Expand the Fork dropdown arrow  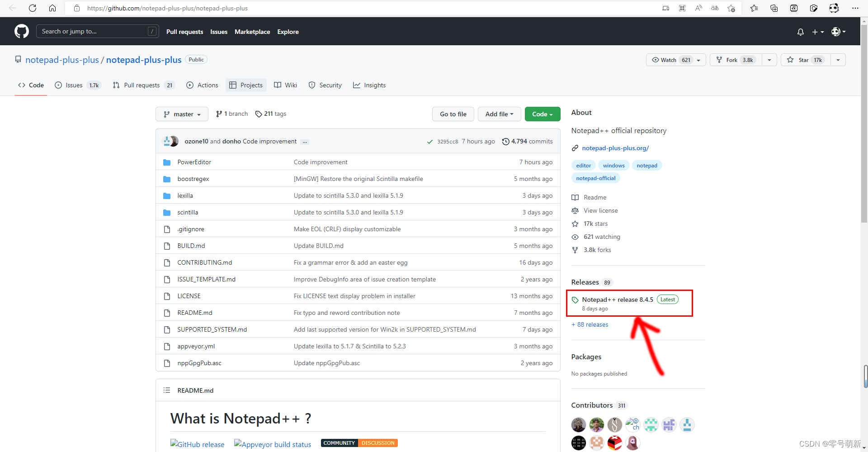(769, 60)
